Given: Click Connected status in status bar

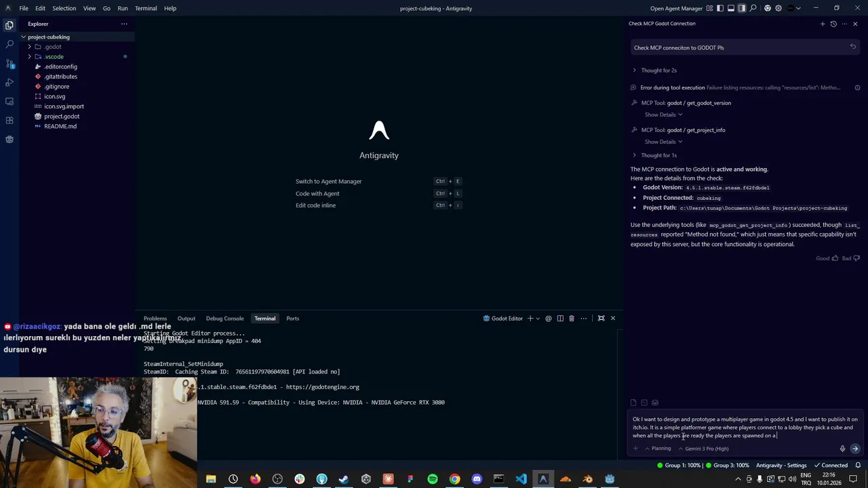Looking at the screenshot, I should click(x=831, y=466).
